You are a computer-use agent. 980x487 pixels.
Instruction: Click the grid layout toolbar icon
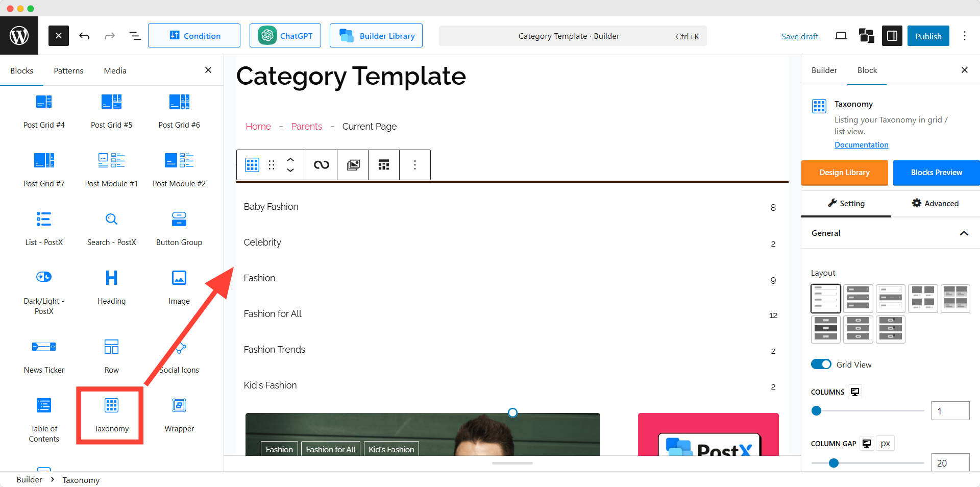[x=384, y=165]
